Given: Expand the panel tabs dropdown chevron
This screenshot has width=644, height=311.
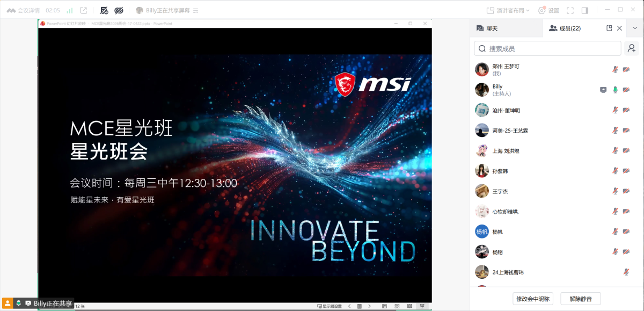Looking at the screenshot, I should coord(635,28).
